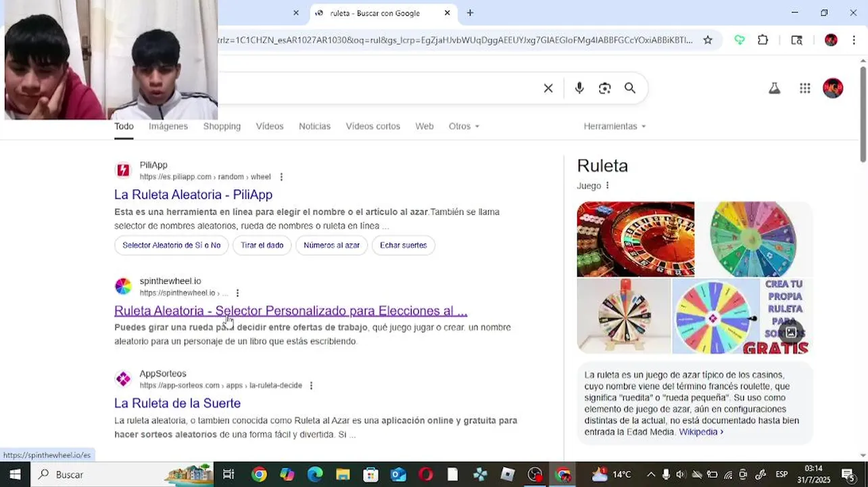Open Outlook from the taskbar
Viewport: 868px width, 487px height.
(x=398, y=474)
